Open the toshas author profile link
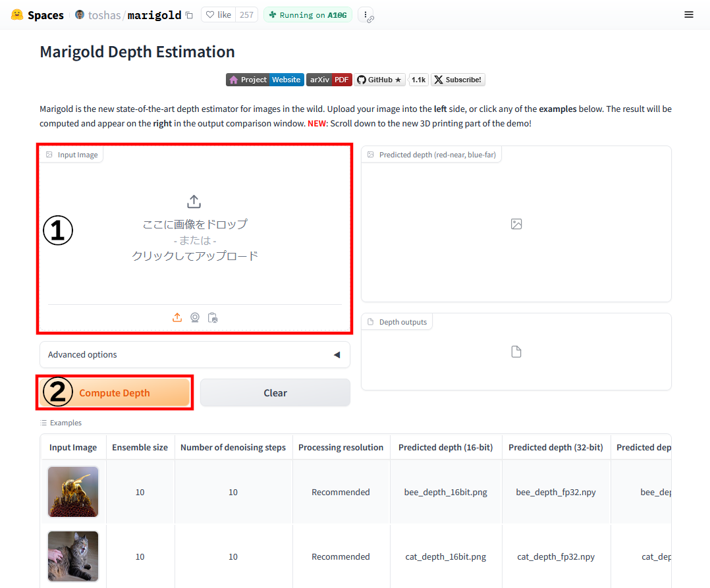Image resolution: width=710 pixels, height=588 pixels. click(104, 15)
